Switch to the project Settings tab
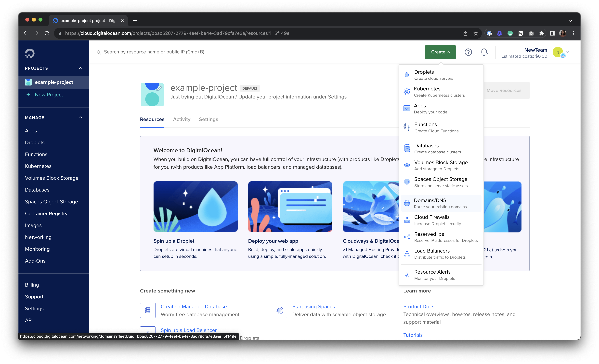Image resolution: width=599 pixels, height=364 pixels. pos(208,119)
